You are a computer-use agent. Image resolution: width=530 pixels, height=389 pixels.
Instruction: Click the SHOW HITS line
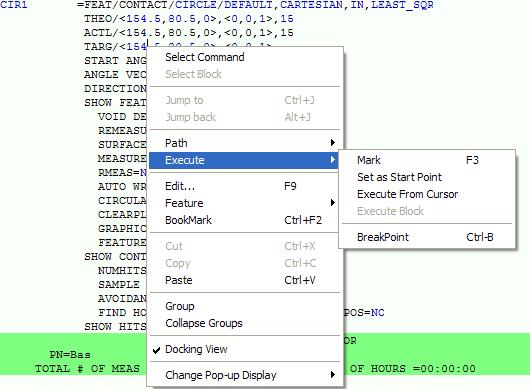pyautogui.click(x=115, y=326)
